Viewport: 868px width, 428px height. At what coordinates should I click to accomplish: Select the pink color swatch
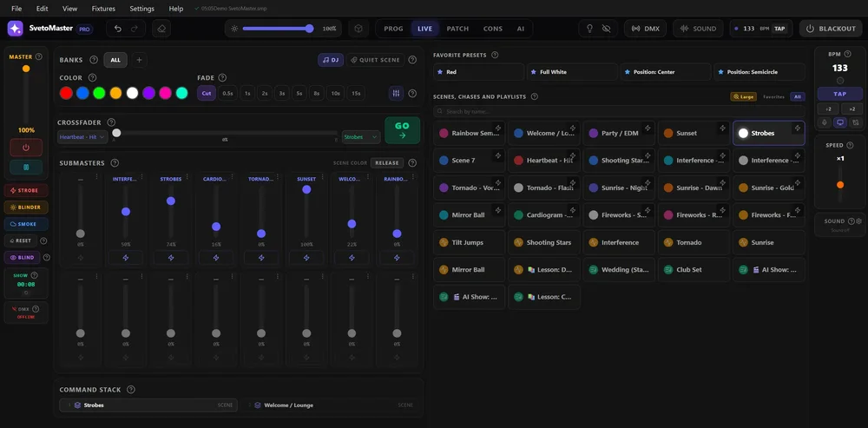coord(165,94)
